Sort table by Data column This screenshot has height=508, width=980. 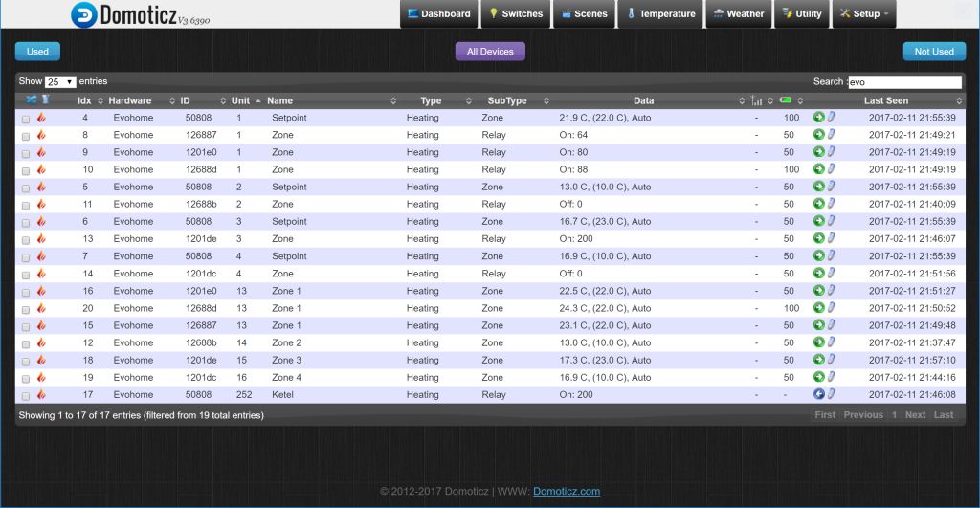pyautogui.click(x=643, y=100)
